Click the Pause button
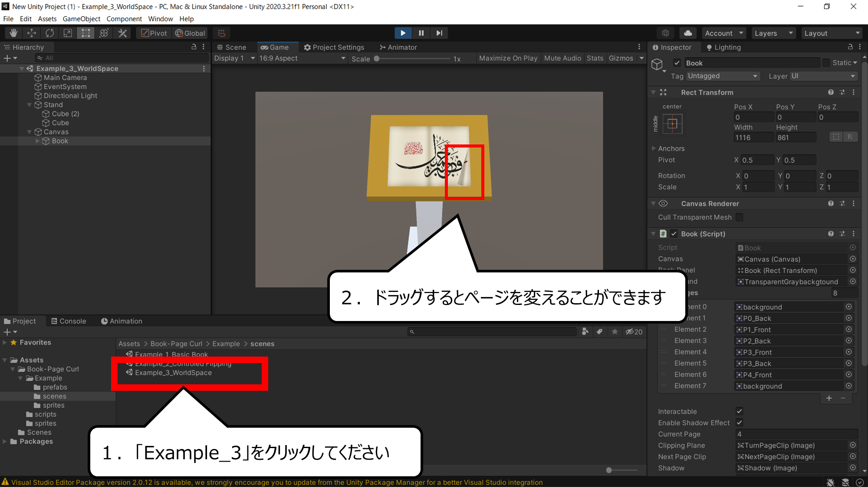868x488 pixels. click(421, 33)
